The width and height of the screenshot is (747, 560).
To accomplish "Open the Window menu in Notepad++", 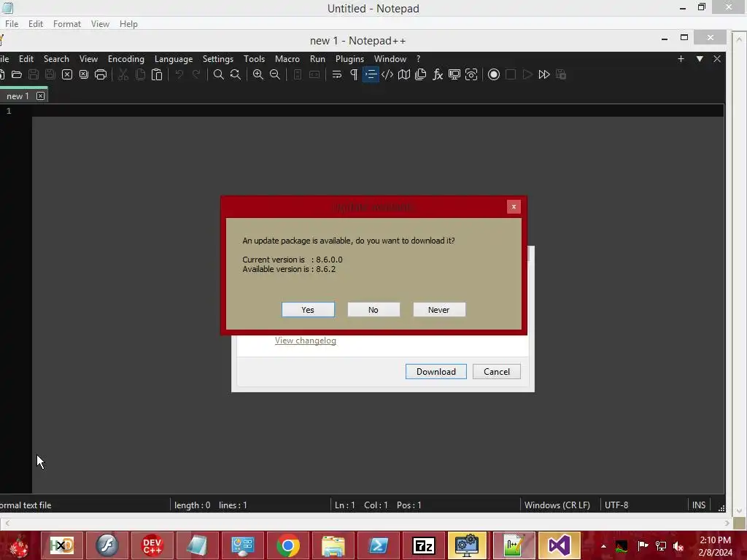I will click(x=390, y=59).
